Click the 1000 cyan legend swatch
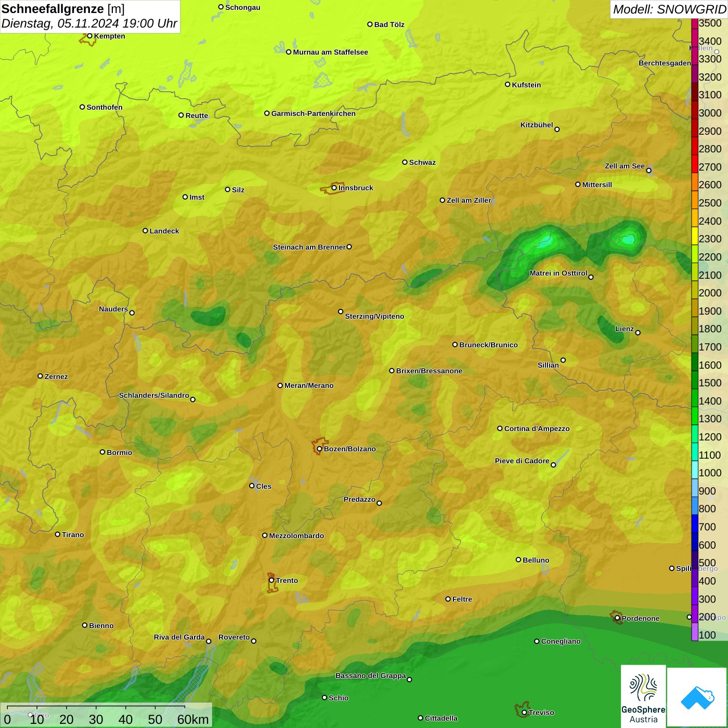728x728 pixels. click(695, 470)
